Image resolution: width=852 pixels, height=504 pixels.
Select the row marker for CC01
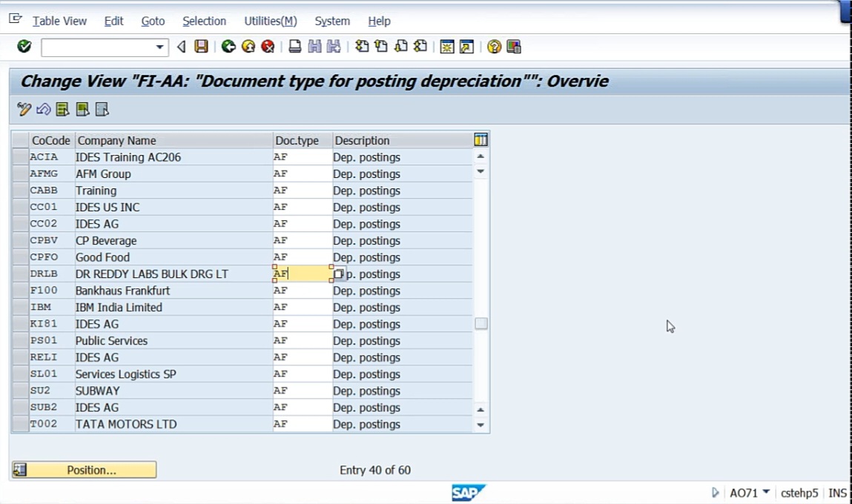point(21,207)
